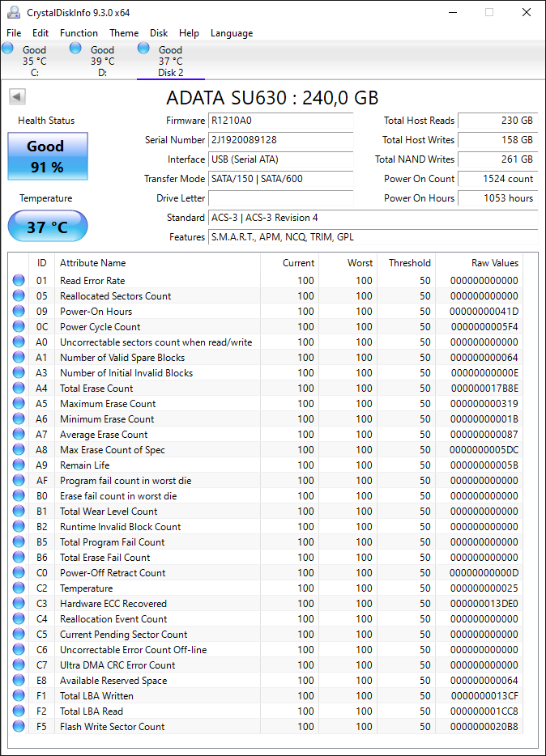Click the Attribute Name column header

coord(157,263)
